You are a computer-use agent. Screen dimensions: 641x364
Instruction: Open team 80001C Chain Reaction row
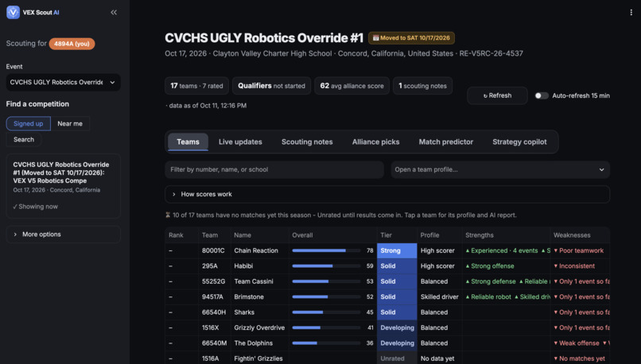point(387,250)
